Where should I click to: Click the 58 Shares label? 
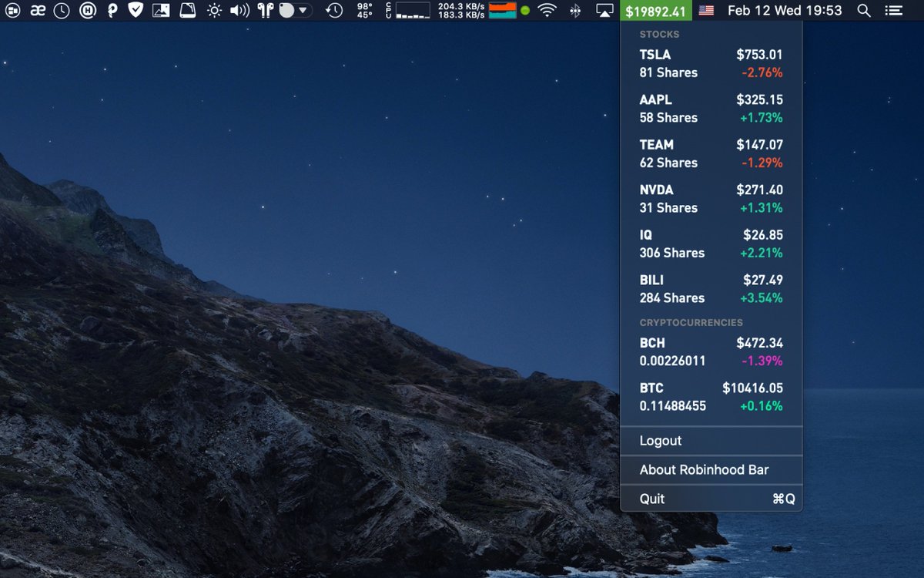tap(669, 118)
